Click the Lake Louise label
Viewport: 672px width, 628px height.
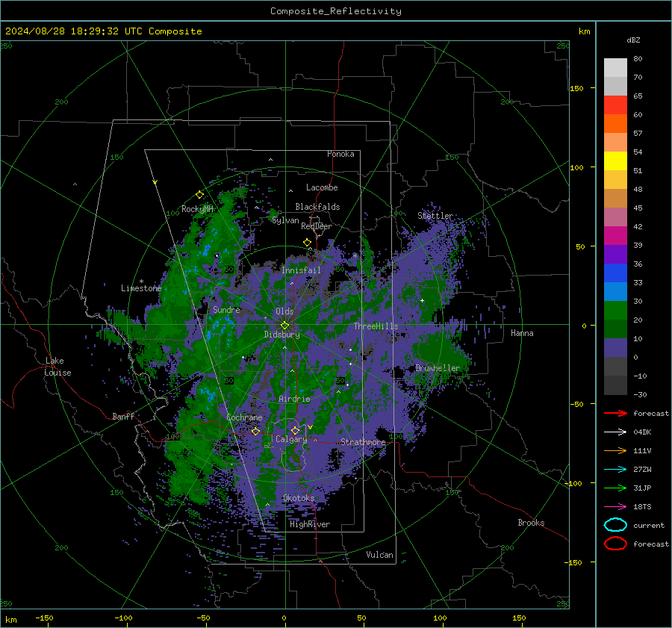(57, 367)
